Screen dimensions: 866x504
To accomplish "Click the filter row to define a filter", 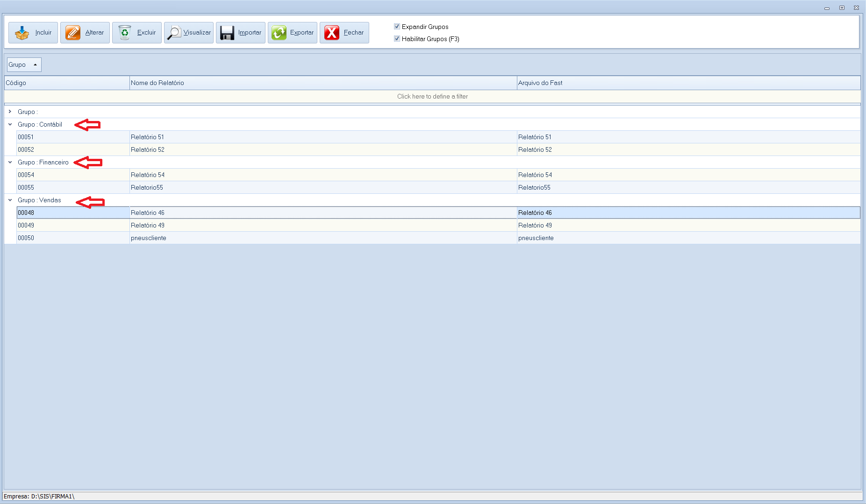I will [432, 96].
